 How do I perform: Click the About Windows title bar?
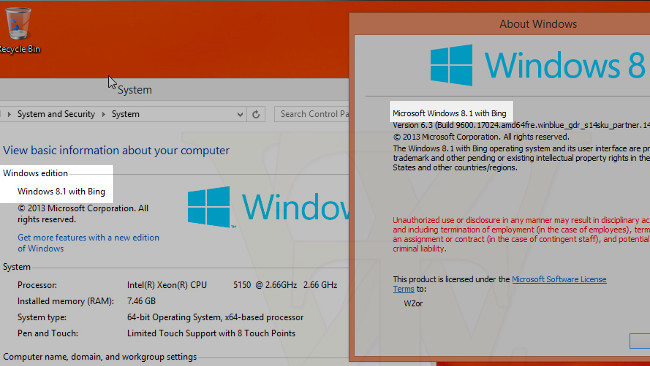click(500, 24)
